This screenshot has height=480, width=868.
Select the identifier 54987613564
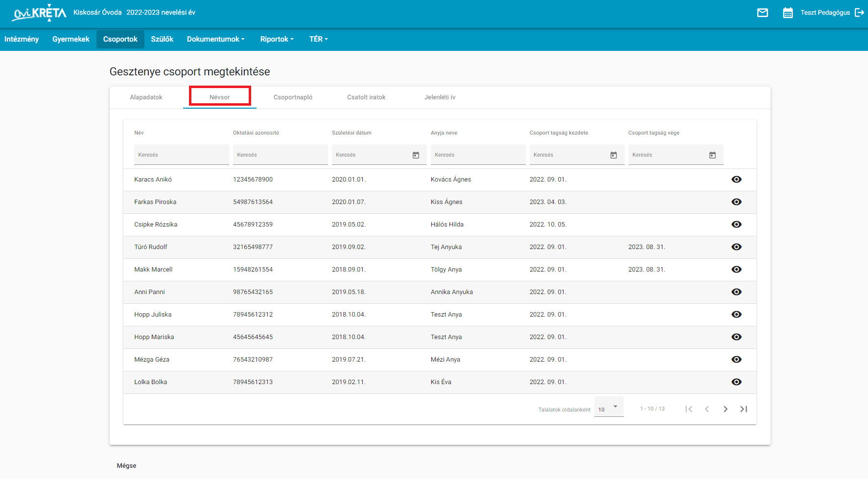[253, 202]
